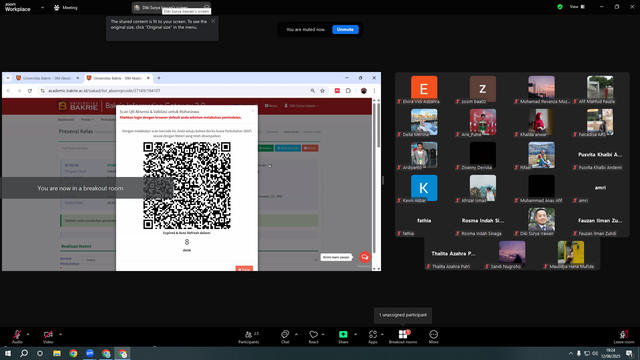This screenshot has width=640, height=360.
Task: Click the Universitas Bakrie logo
Action: point(78,106)
